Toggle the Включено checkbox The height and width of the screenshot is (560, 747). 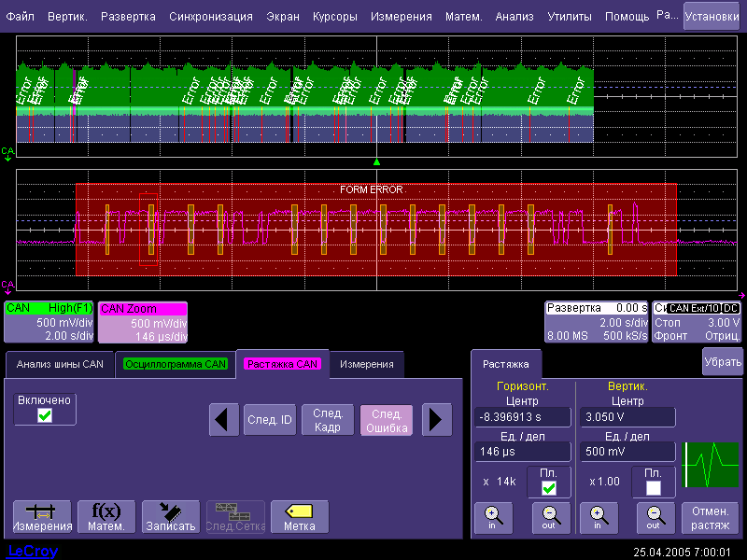(x=44, y=415)
